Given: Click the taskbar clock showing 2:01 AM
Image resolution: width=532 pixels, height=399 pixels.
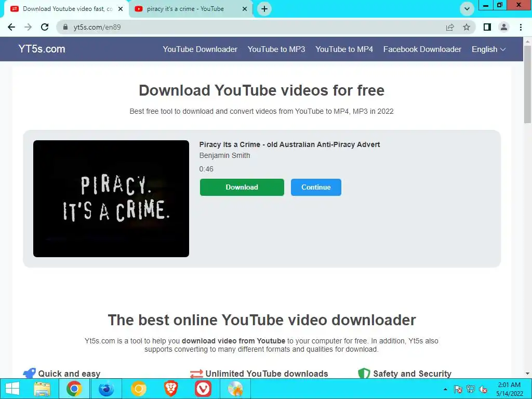Looking at the screenshot, I should (509, 389).
